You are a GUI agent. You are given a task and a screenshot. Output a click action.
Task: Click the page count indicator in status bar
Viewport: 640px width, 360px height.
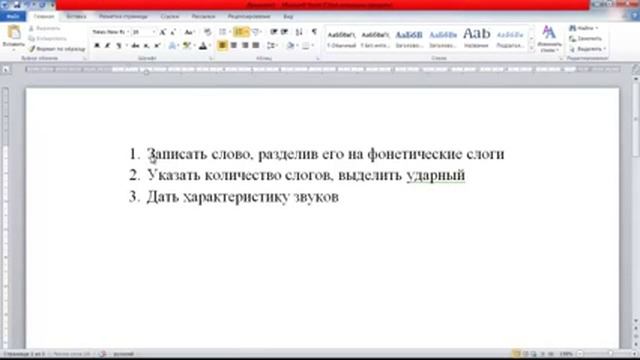click(x=24, y=354)
